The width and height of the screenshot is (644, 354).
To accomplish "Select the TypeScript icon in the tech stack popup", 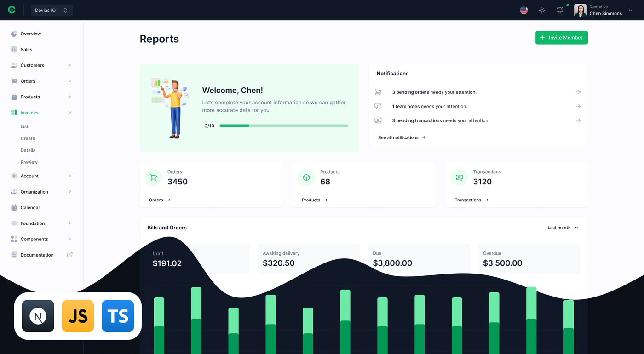I will (118, 316).
